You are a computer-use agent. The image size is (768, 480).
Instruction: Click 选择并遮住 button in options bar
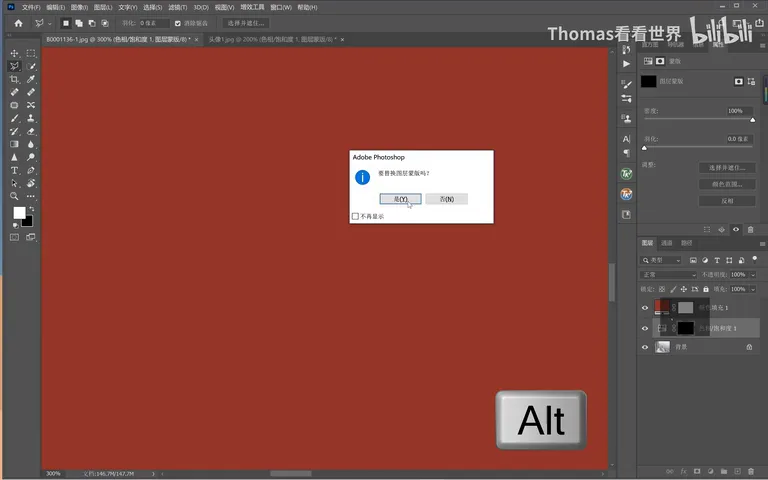point(246,23)
